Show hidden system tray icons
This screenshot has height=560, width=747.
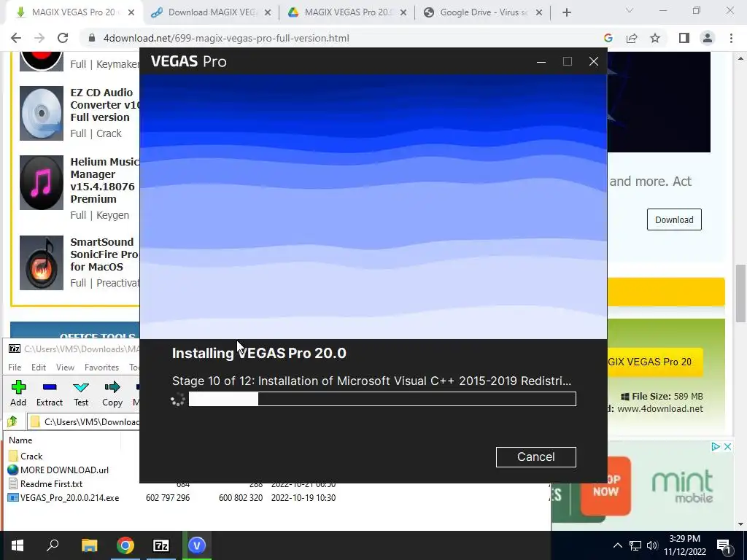(x=617, y=545)
